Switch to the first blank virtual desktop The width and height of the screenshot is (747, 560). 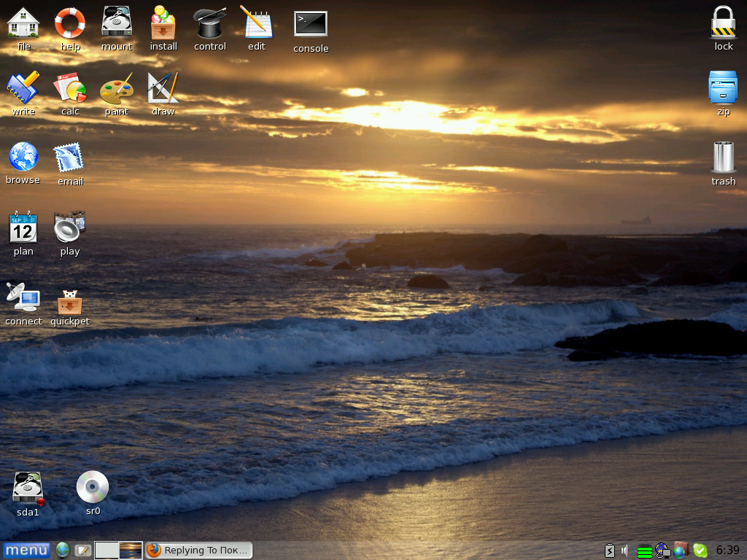pos(107,551)
